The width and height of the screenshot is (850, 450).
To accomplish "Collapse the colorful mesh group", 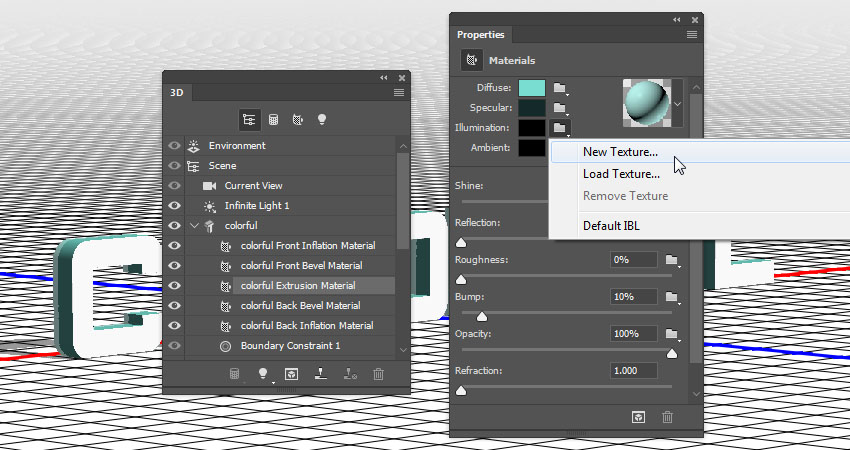I will pos(194,226).
